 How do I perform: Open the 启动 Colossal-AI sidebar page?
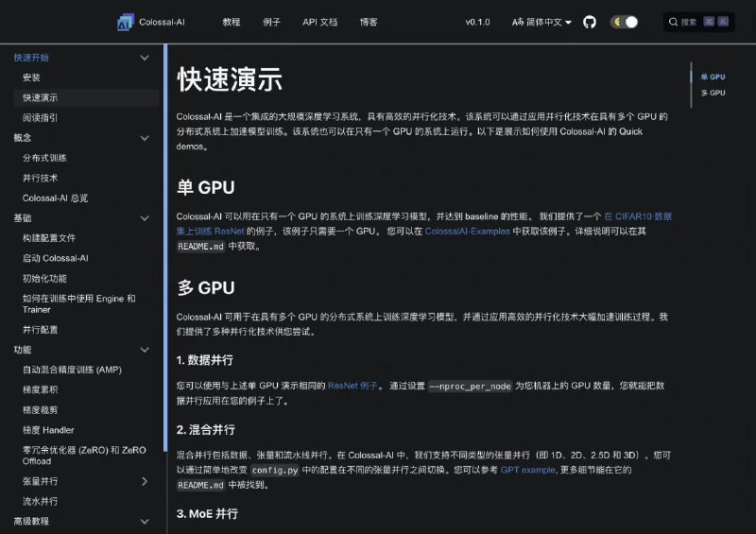click(56, 258)
